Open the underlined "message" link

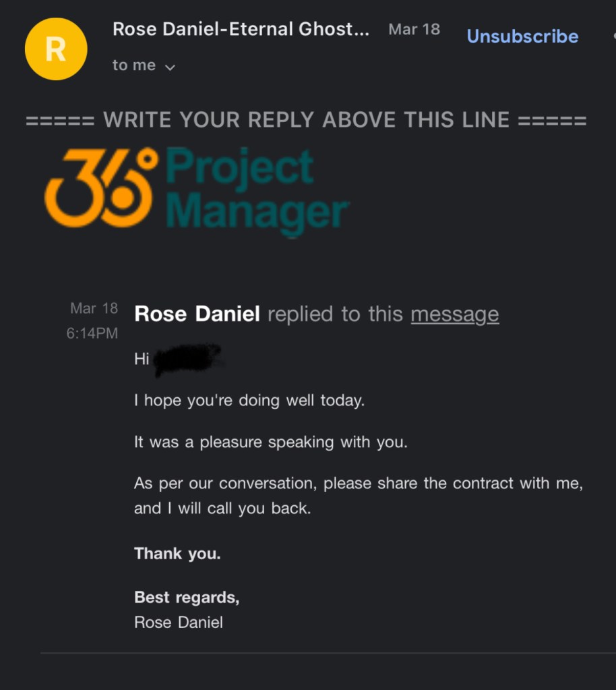[454, 314]
